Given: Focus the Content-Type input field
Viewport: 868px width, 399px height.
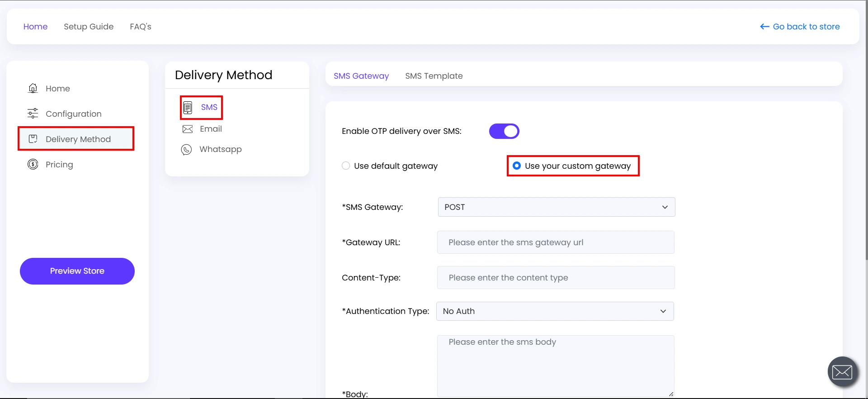Looking at the screenshot, I should coord(556,278).
